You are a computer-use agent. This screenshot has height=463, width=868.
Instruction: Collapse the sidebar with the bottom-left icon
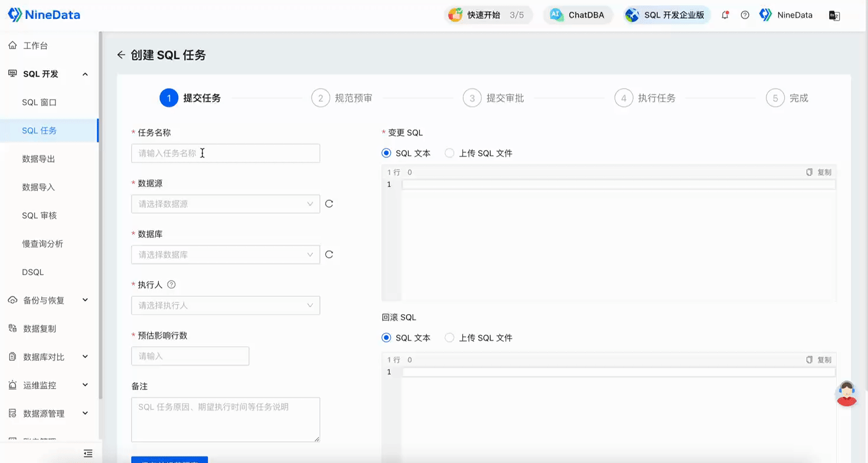coord(88,454)
